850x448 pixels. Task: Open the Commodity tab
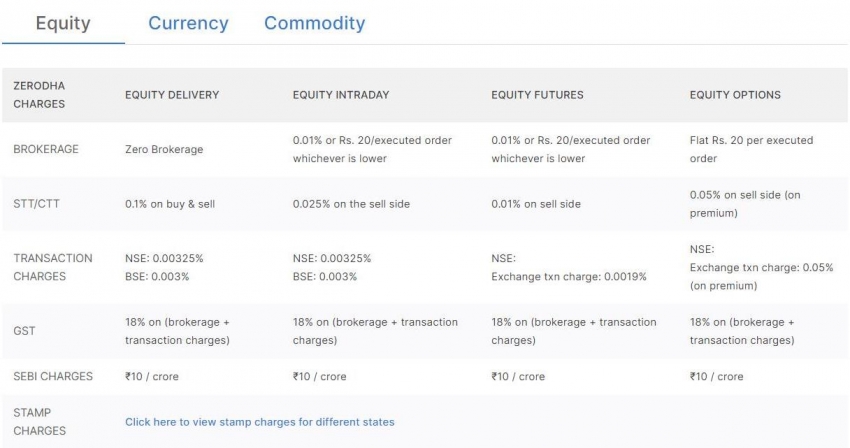click(314, 23)
